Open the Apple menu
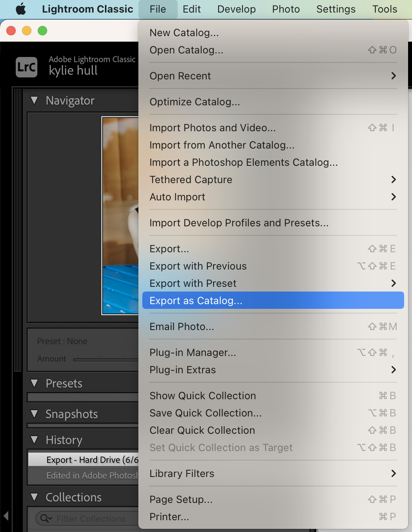Image resolution: width=412 pixels, height=532 pixels. (21, 9)
